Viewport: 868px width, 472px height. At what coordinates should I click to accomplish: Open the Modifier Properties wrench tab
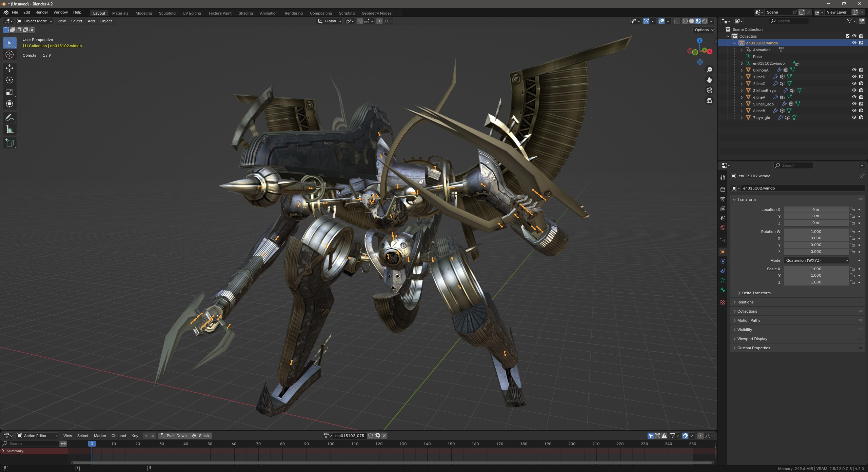pos(723,177)
